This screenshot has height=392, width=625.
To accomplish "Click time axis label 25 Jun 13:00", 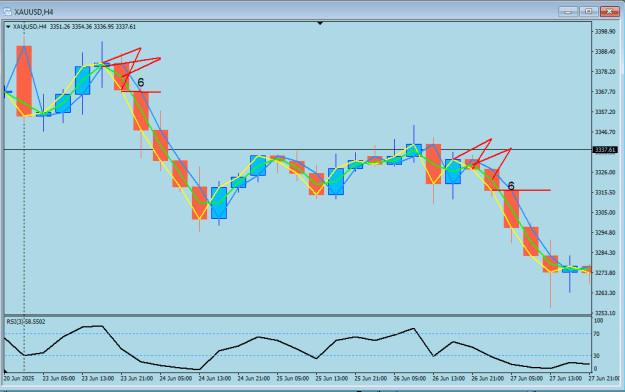I will pos(332,378).
